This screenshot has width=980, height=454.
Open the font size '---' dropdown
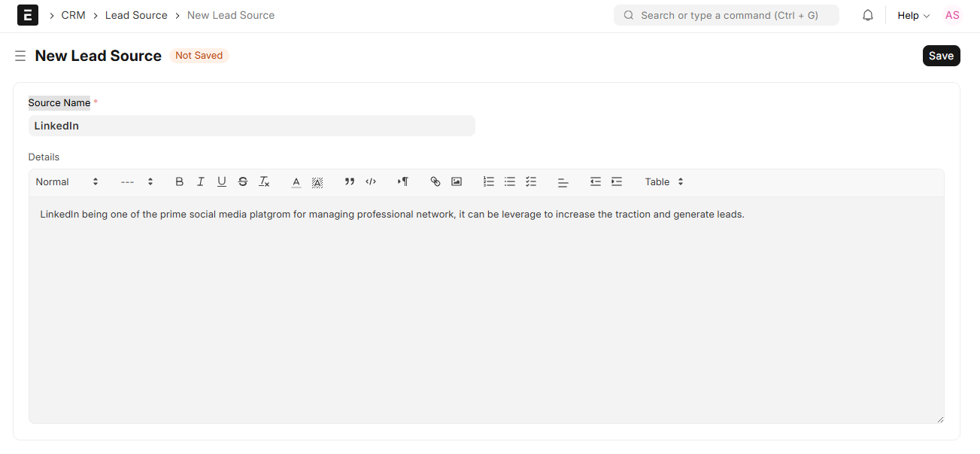click(137, 181)
